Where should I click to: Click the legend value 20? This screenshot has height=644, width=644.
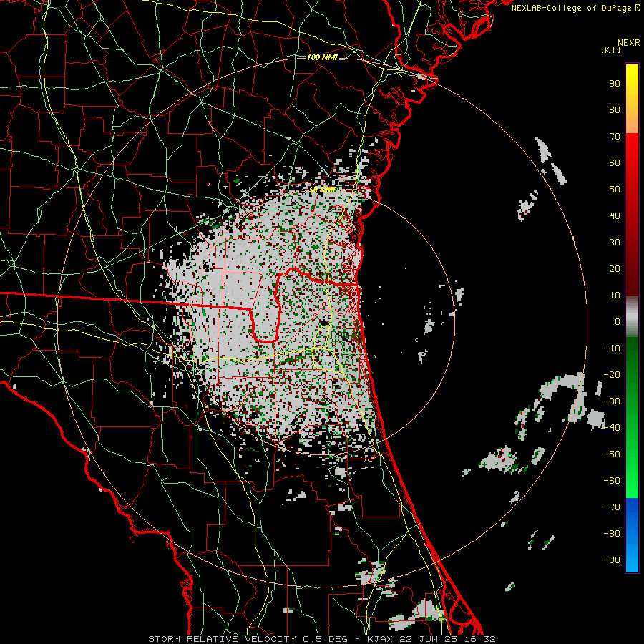[615, 269]
